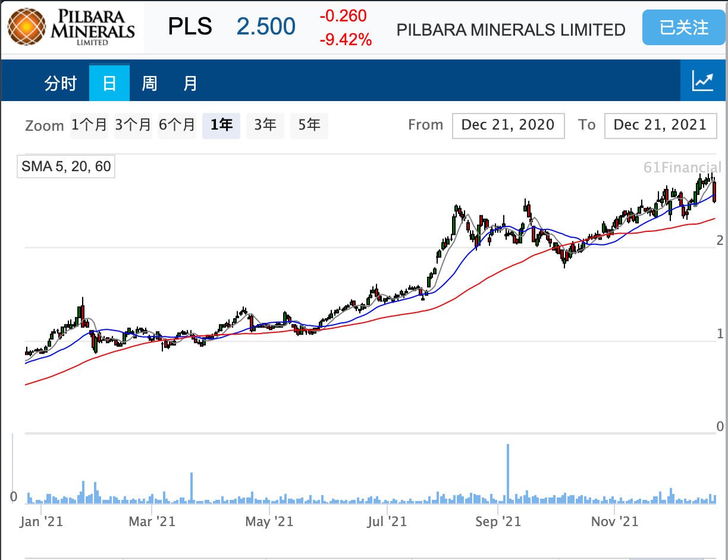Click the -9.42% percentage change

point(346,40)
